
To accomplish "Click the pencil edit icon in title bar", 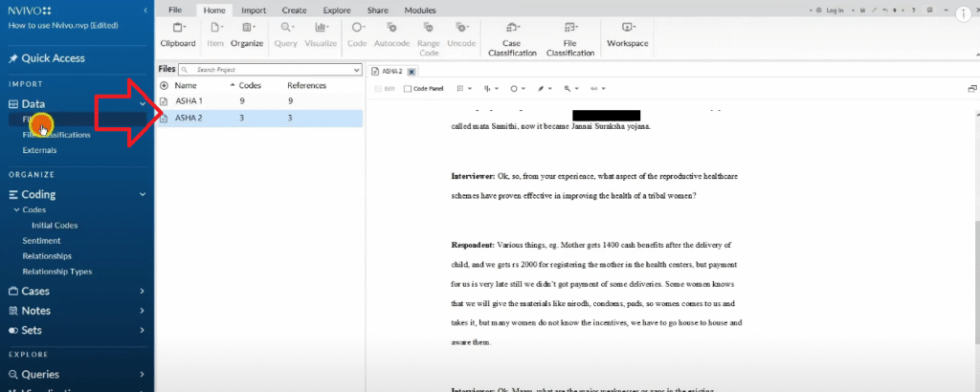I will [x=874, y=10].
